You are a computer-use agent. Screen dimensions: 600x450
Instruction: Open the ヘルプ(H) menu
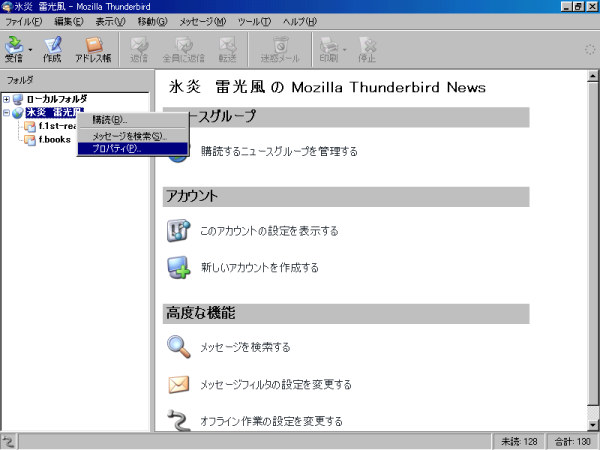point(300,22)
